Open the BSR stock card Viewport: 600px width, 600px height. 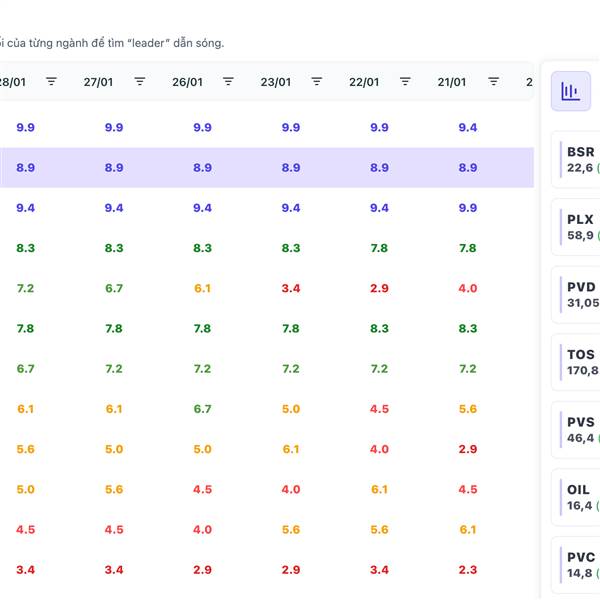[x=580, y=159]
